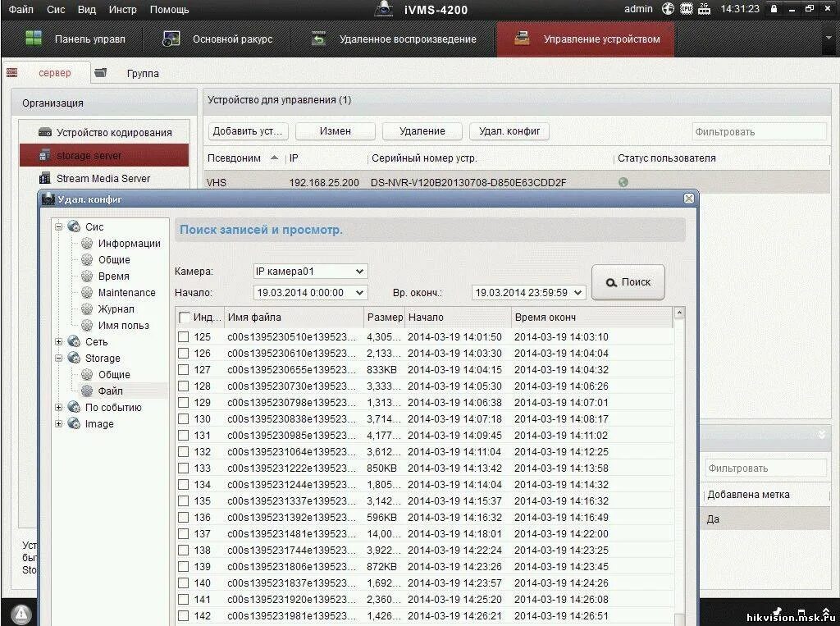Check the box for file 142
This screenshot has width=840, height=626.
pos(183,615)
